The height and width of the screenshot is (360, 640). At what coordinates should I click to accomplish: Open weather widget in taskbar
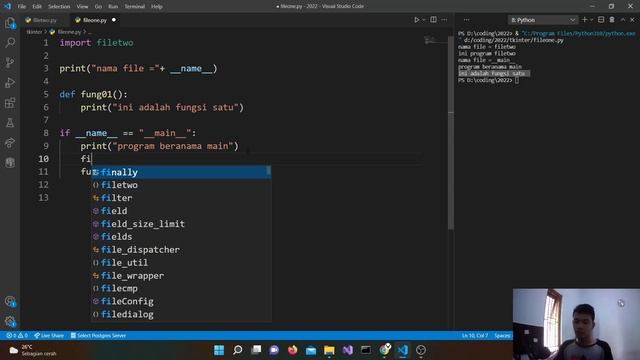click(33, 350)
